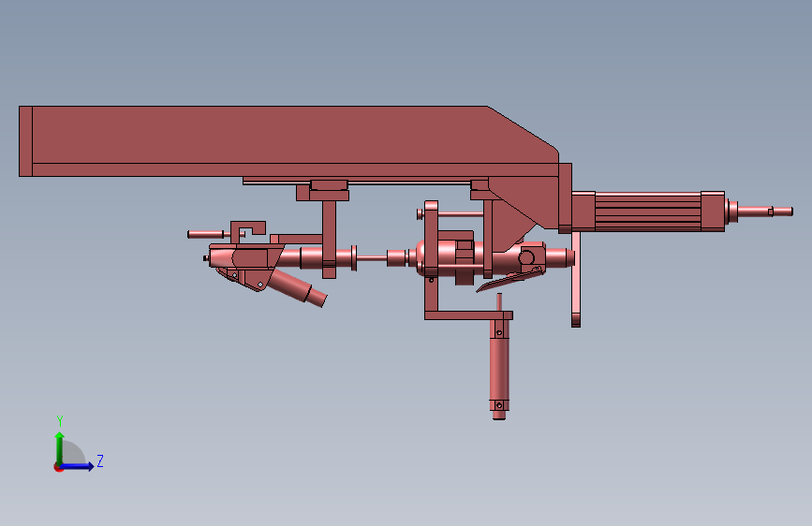Select the vertical pneumatic cylinder at the bottom
The image size is (812, 526).
tap(499, 371)
